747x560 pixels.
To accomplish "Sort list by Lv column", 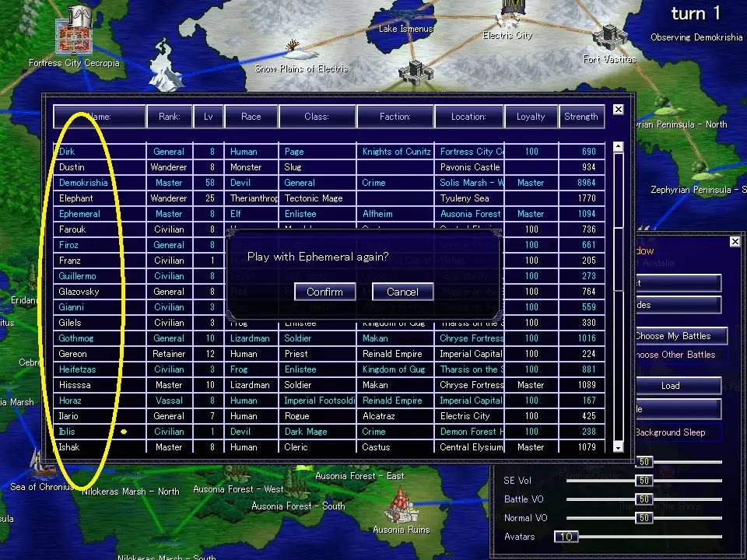I will (209, 117).
